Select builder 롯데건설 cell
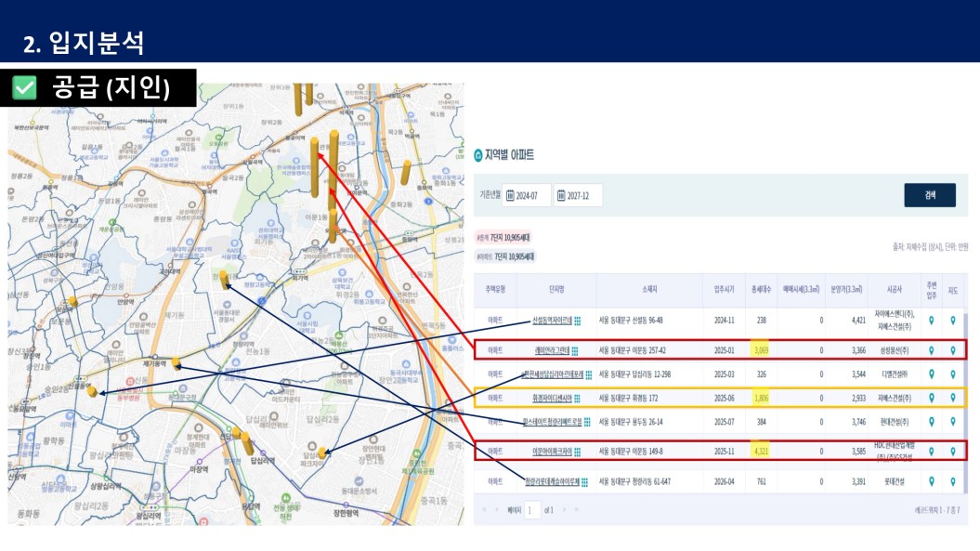 tap(895, 481)
